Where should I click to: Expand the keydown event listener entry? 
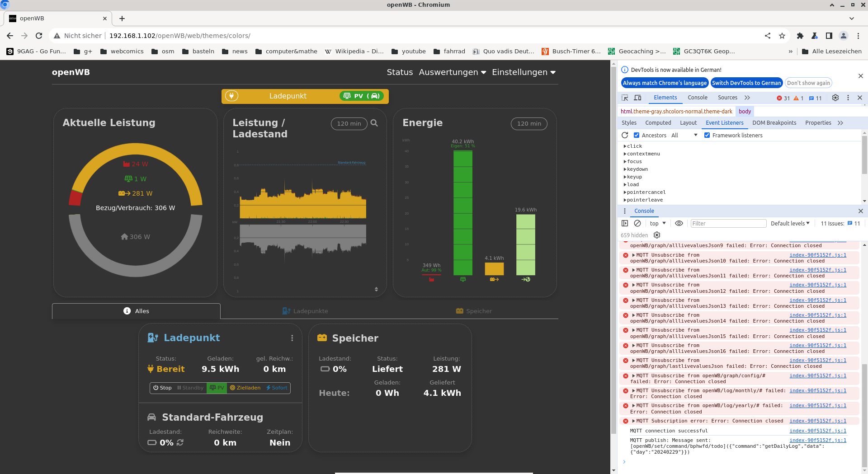click(625, 169)
